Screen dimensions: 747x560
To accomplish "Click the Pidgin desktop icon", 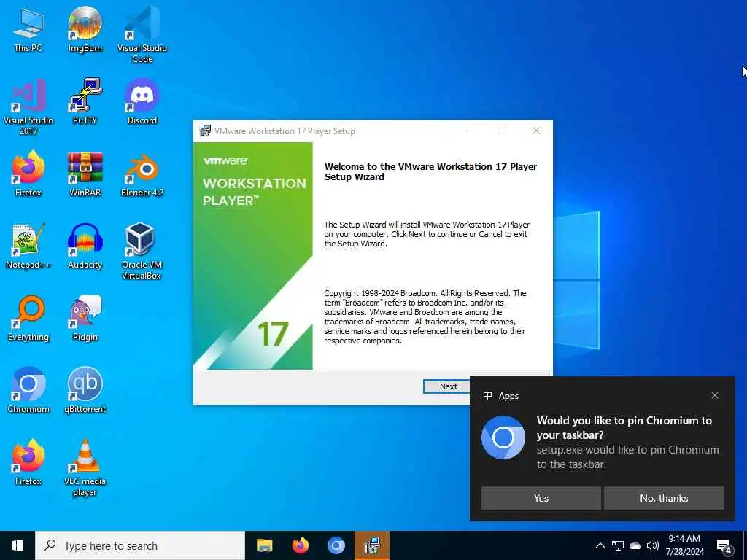I will coord(85,318).
